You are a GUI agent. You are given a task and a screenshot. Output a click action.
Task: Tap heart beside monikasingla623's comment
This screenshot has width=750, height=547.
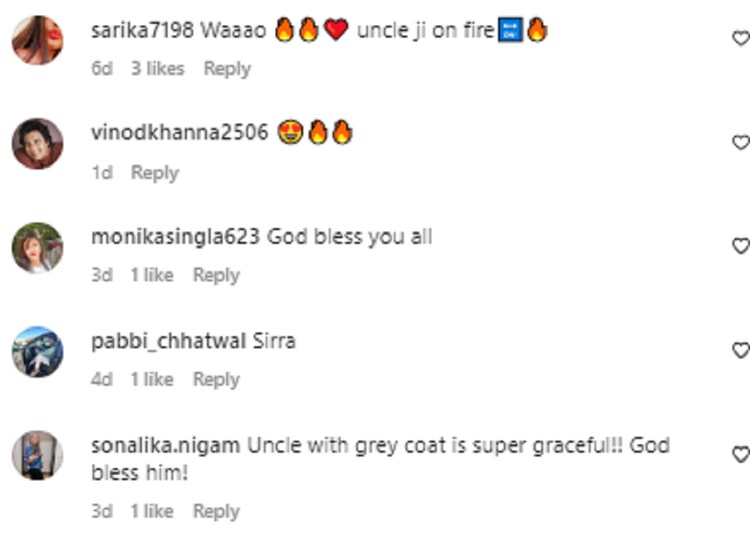coord(740,246)
